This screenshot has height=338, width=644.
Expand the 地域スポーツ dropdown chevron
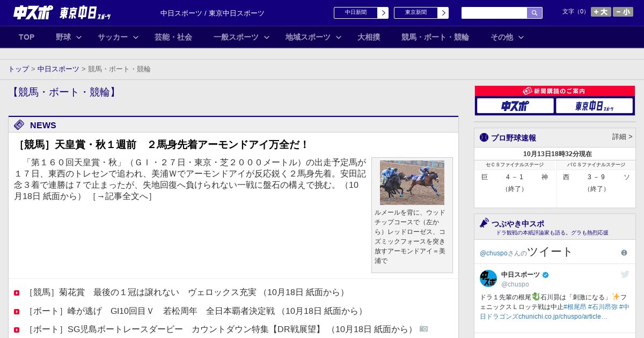tap(339, 37)
